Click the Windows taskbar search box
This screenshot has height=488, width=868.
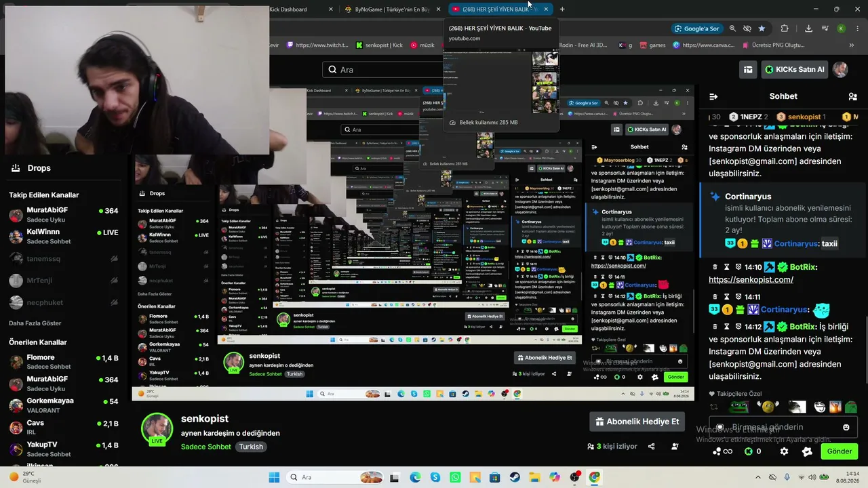point(334,477)
